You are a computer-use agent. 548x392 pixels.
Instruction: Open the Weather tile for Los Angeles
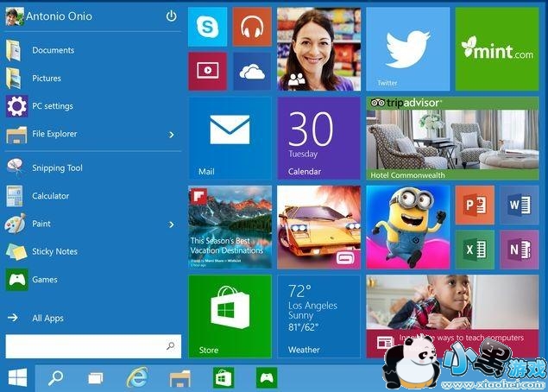point(318,317)
